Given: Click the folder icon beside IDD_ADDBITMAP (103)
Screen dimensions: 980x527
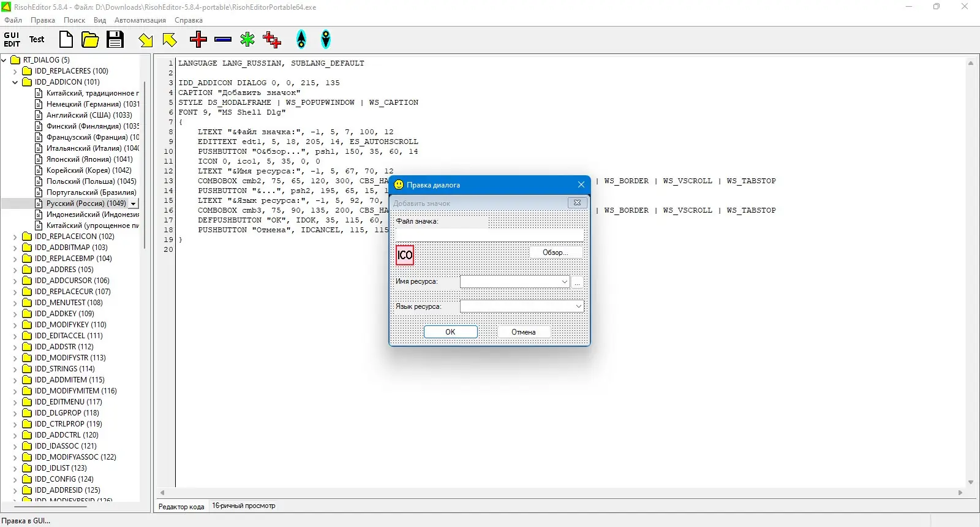Looking at the screenshot, I should tap(27, 248).
